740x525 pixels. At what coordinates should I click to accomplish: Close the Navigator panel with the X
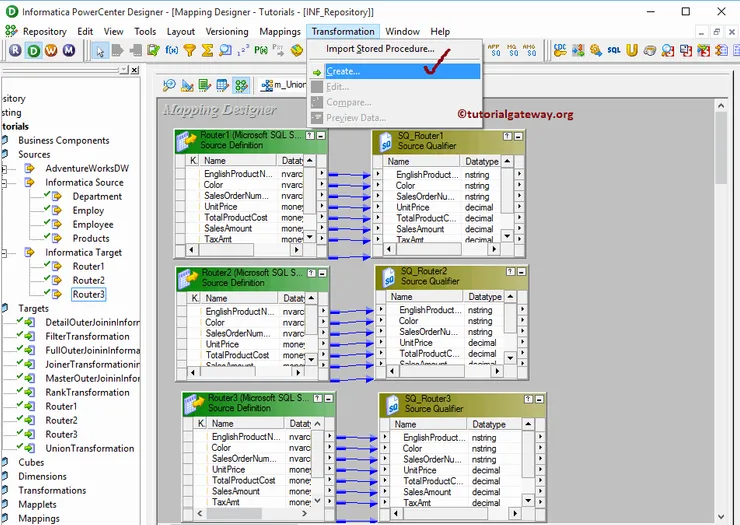click(x=135, y=70)
